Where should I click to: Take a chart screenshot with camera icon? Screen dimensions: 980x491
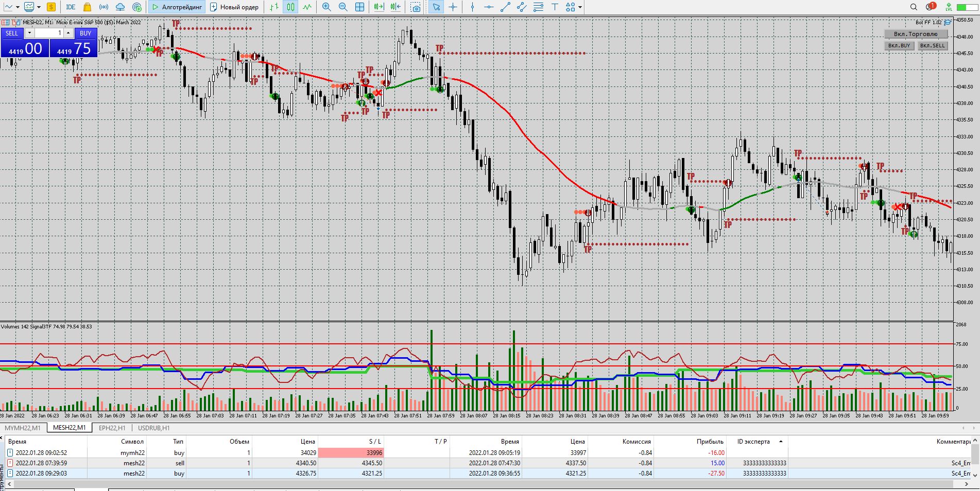point(416,7)
